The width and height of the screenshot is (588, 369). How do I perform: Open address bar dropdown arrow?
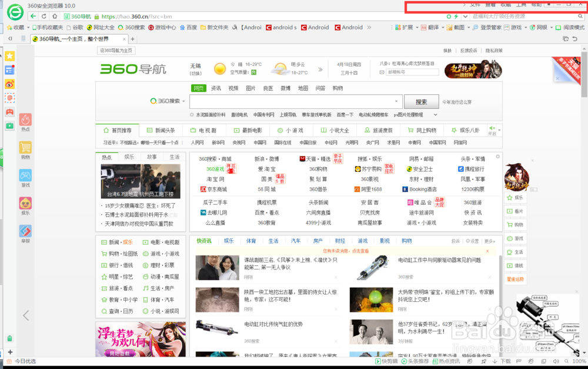pyautogui.click(x=465, y=16)
